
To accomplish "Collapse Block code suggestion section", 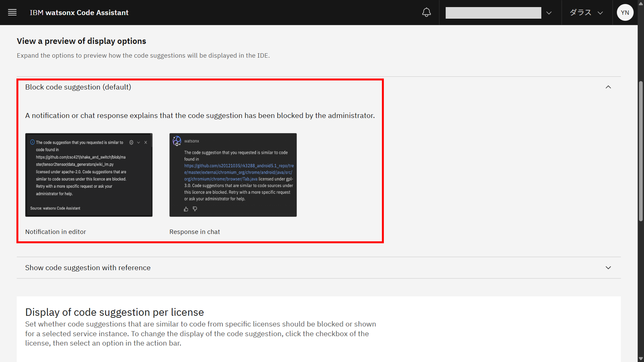I will click(608, 87).
